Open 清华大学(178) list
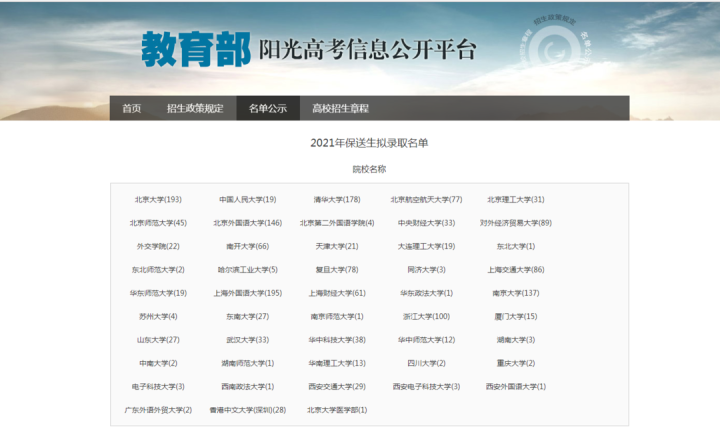 [337, 199]
